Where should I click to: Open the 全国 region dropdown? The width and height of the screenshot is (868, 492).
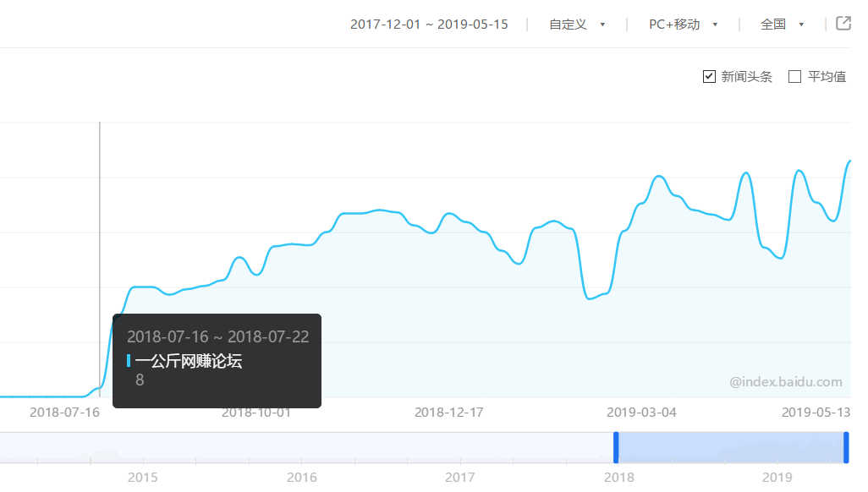point(782,25)
